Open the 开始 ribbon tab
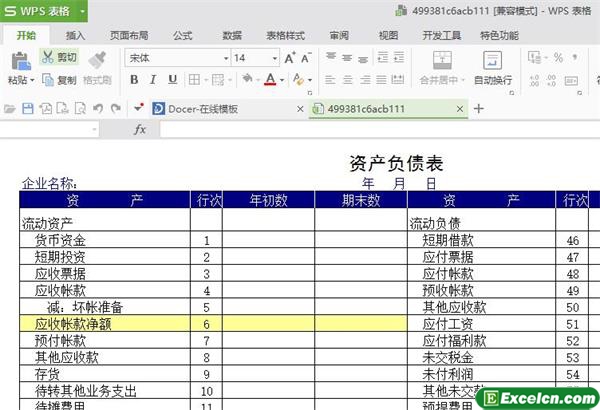The image size is (600, 410). (x=26, y=36)
